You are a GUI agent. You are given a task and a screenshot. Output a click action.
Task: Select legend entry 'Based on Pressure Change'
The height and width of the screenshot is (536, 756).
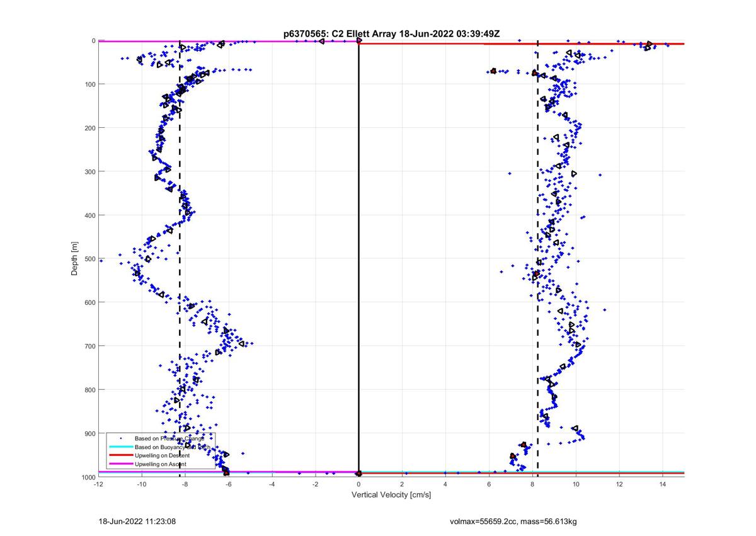(169, 438)
